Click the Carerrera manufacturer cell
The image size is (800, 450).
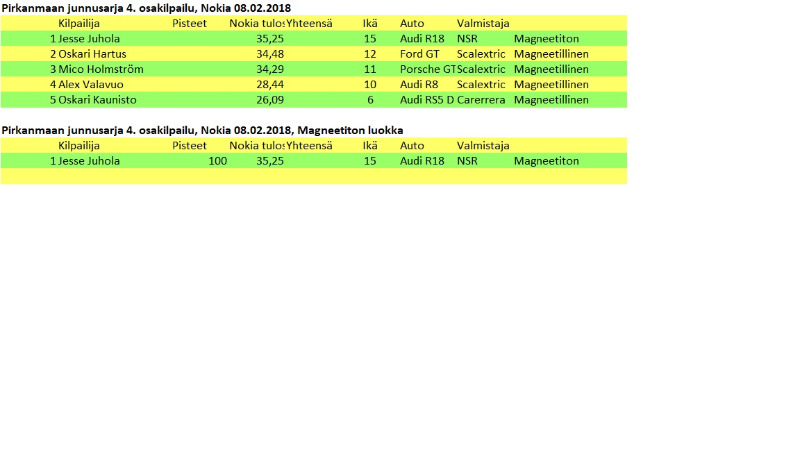point(481,100)
